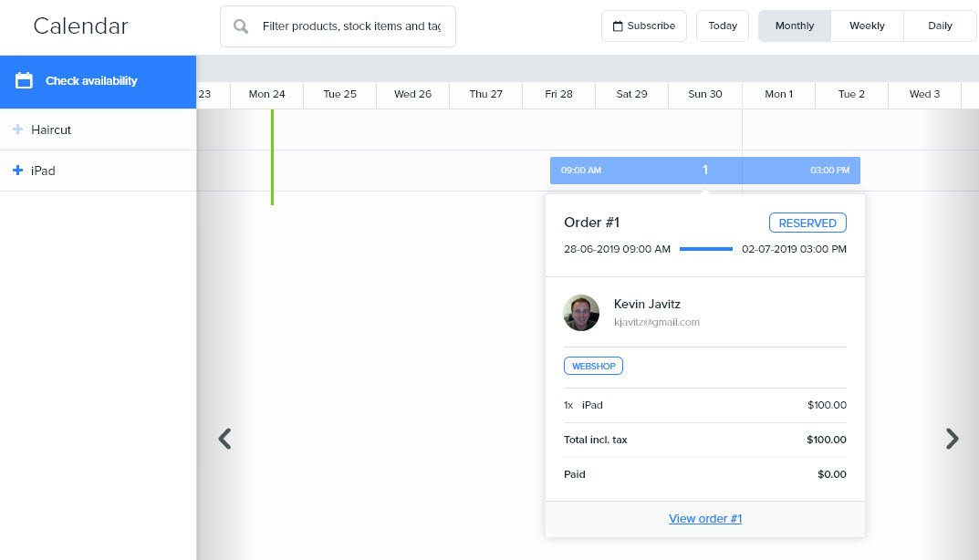Expand the iPad product row

tap(17, 171)
